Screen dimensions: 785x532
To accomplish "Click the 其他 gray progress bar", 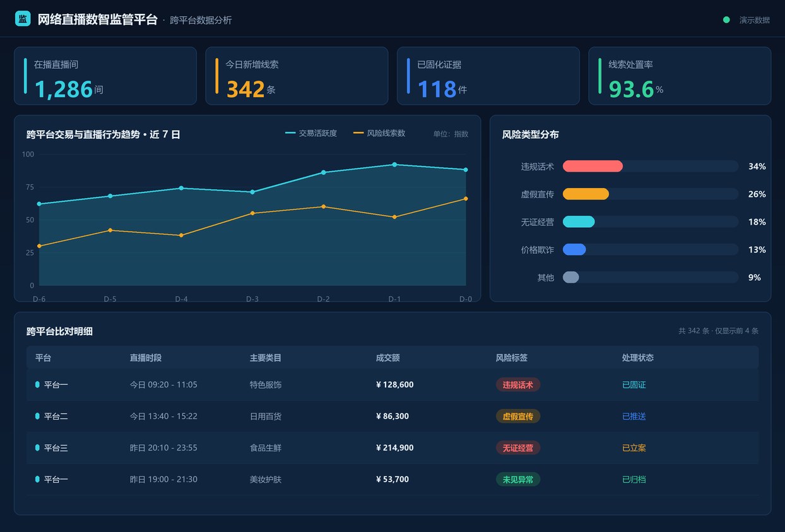I will 570,277.
